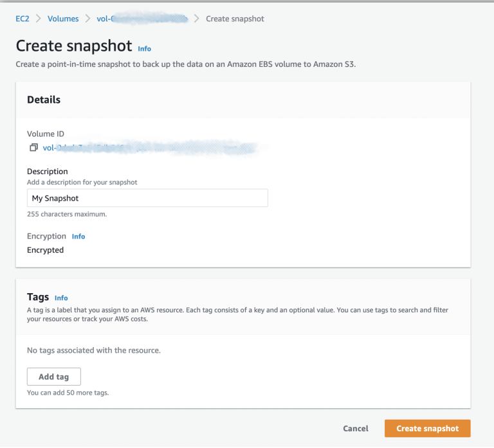Screen dimensions: 494x448
Task: Click the orange Create snapshot button
Action: coord(428,428)
